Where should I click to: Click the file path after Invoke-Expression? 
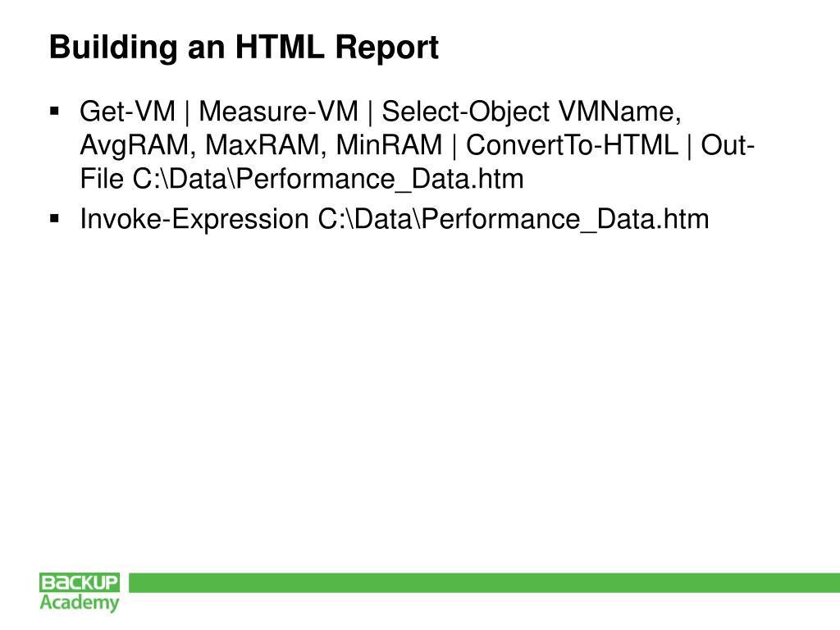point(514,219)
